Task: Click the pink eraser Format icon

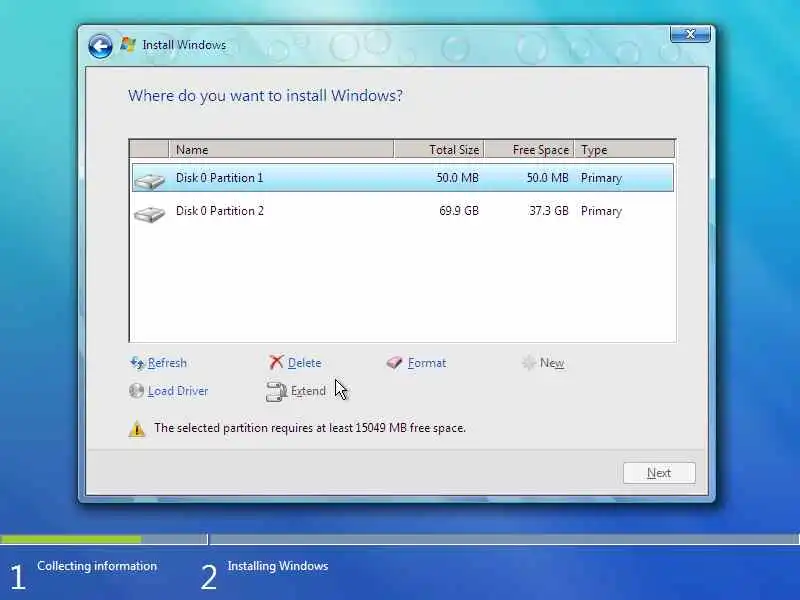Action: (394, 363)
